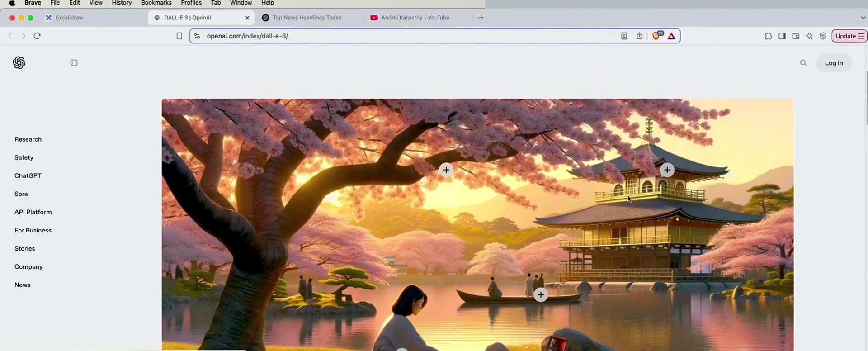Open the Profiles menu
868x351 pixels.
pyautogui.click(x=191, y=3)
